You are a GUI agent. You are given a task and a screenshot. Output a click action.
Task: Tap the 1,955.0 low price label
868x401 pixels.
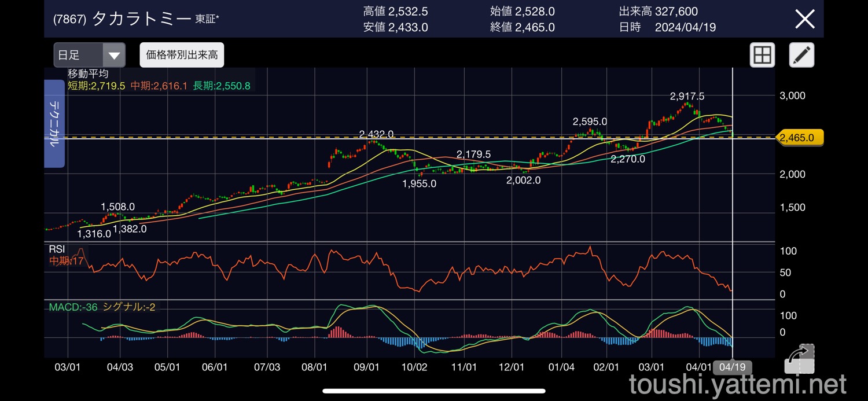tap(419, 183)
